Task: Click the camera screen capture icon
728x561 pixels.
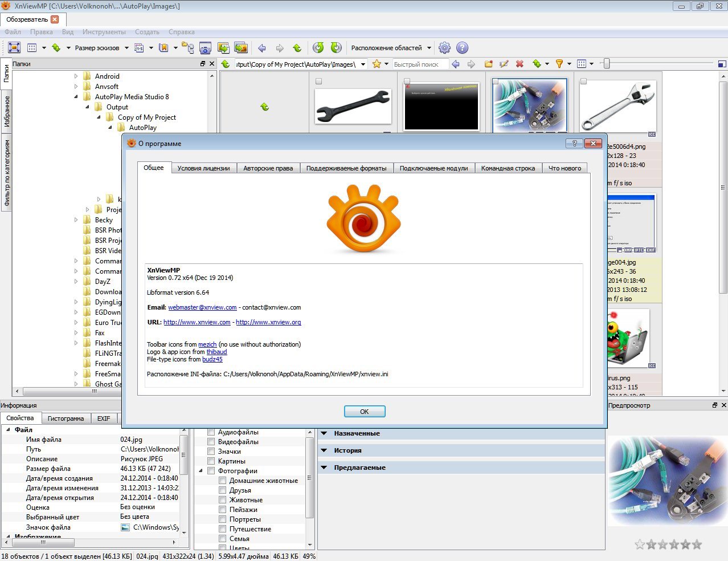Action: (205, 48)
